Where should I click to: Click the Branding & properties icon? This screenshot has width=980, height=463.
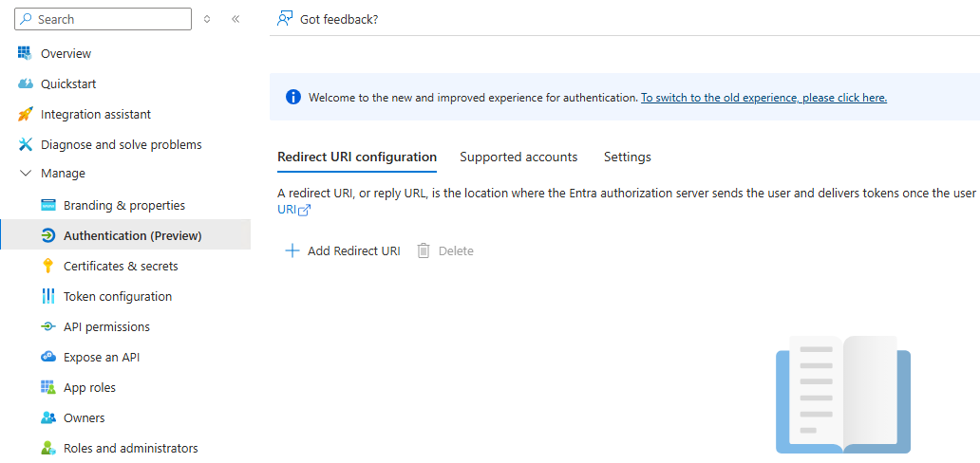click(48, 206)
